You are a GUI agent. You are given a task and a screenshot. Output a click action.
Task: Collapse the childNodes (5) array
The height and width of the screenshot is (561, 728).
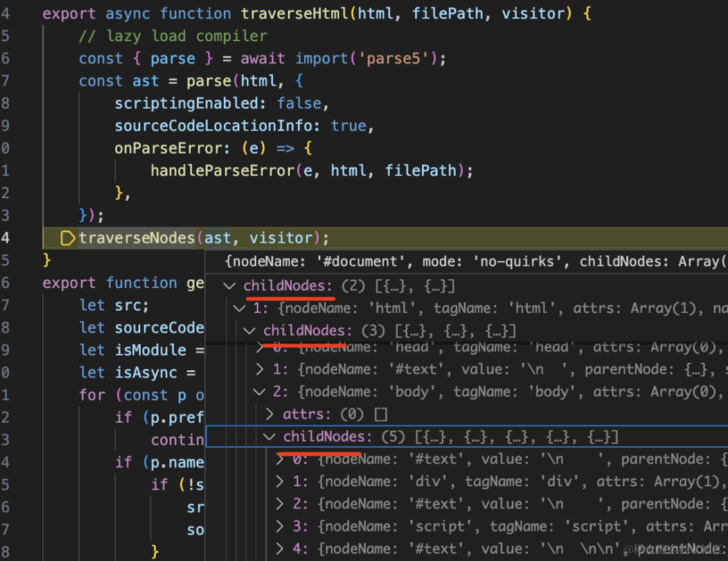269,436
